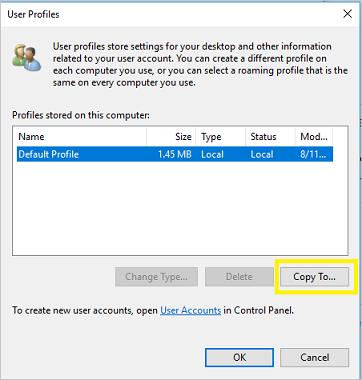
Task: Click the 8/11... modified date cell
Action: coord(313,154)
